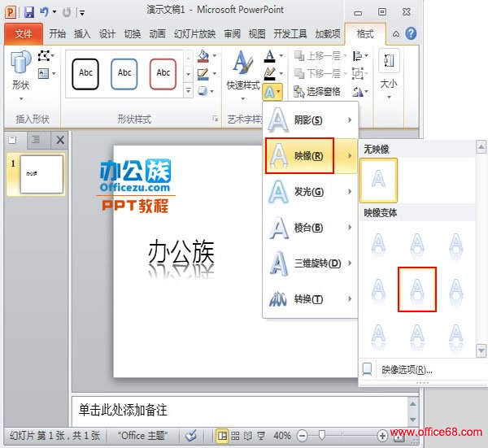
Task: Click reflection gallery scroll down arrow
Action: tap(481, 350)
